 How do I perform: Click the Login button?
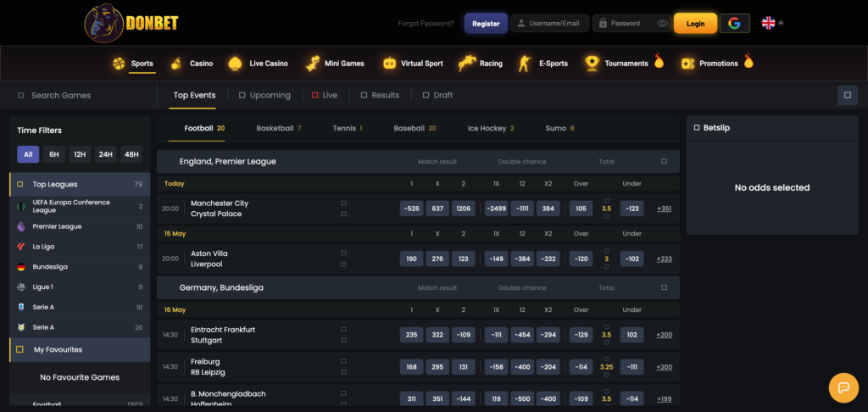click(695, 23)
